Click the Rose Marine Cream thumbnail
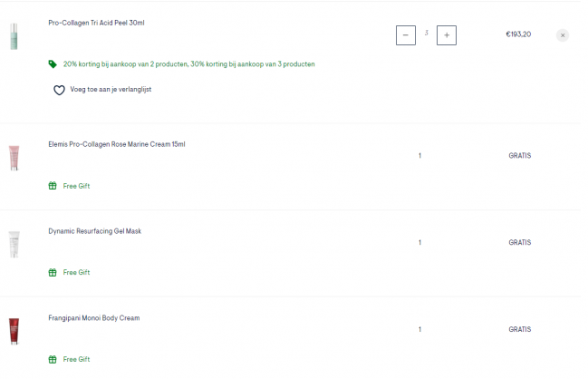This screenshot has width=588, height=379. coord(14,158)
